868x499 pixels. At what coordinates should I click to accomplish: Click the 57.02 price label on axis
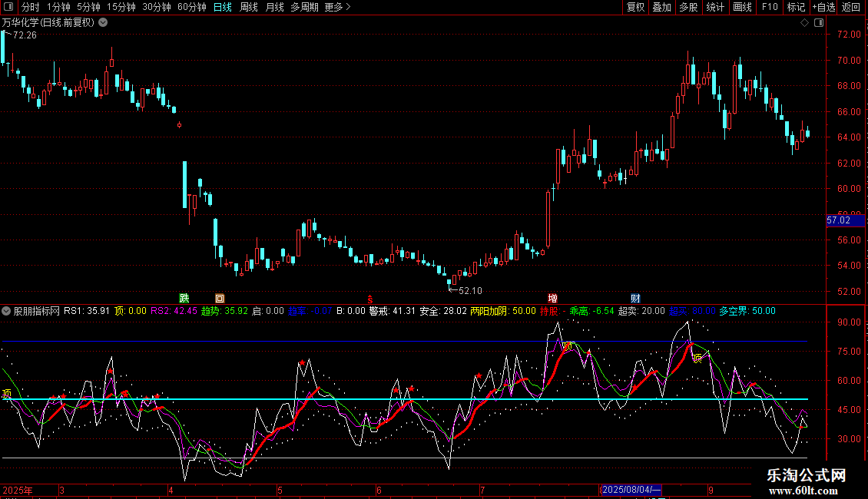(838, 220)
